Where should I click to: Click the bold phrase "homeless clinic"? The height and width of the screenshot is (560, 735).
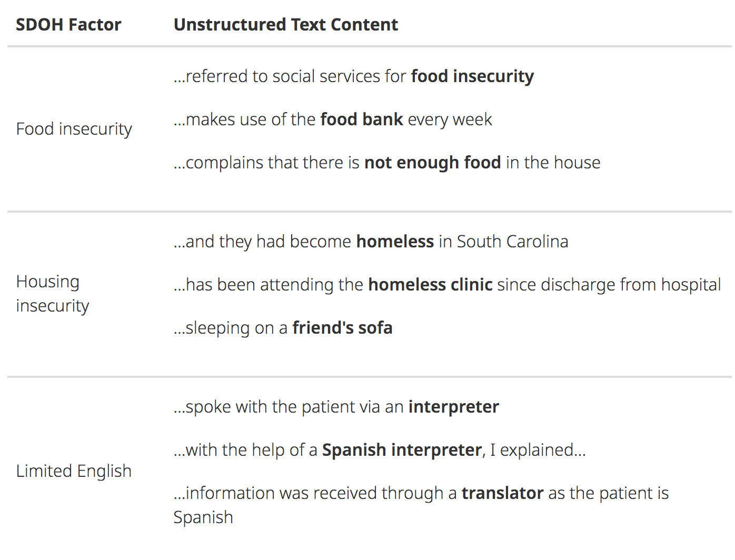tap(430, 285)
